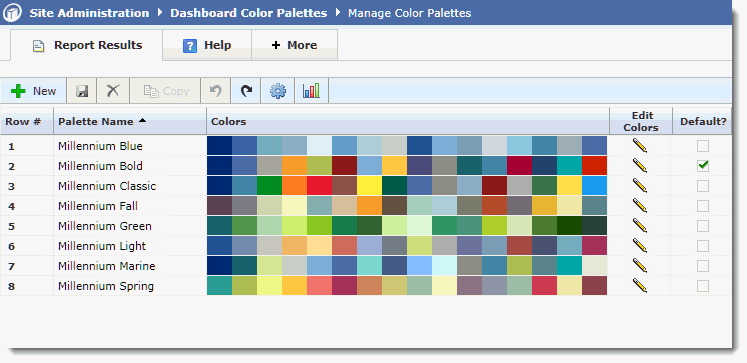Uncheck default for Millennium Bold
The width and height of the screenshot is (747, 363).
(703, 166)
